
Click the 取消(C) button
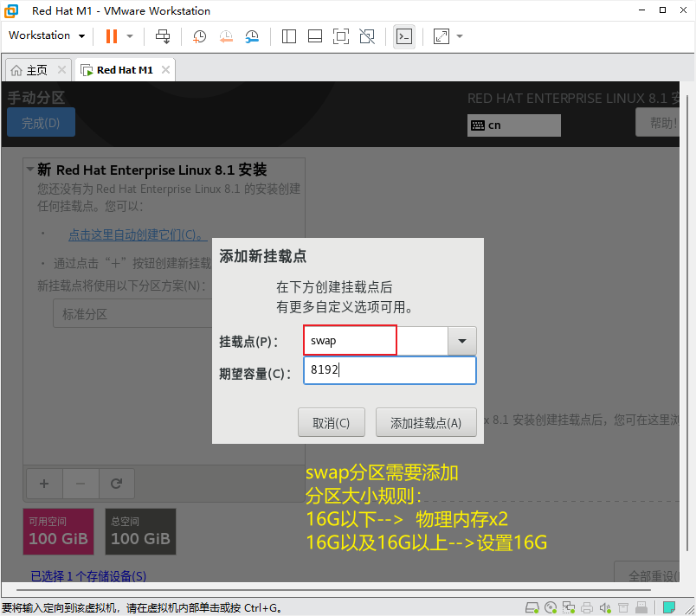[332, 423]
